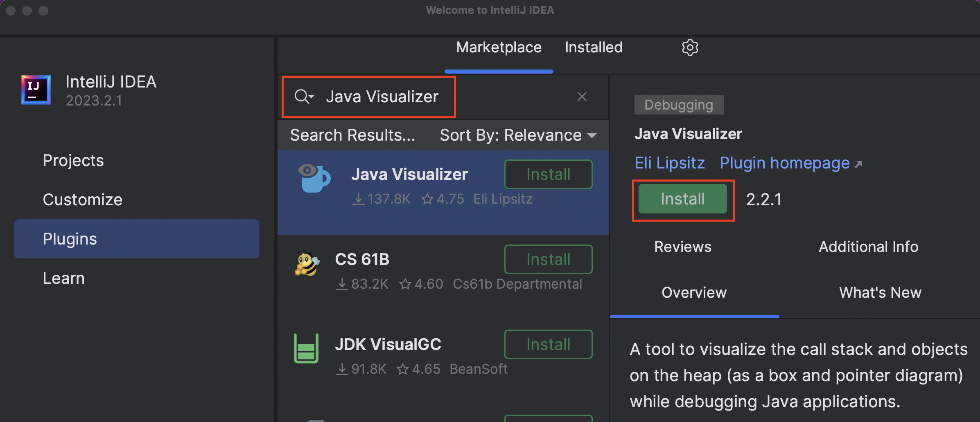Click the magnifier icon in search bar
This screenshot has height=422, width=980.
point(302,97)
